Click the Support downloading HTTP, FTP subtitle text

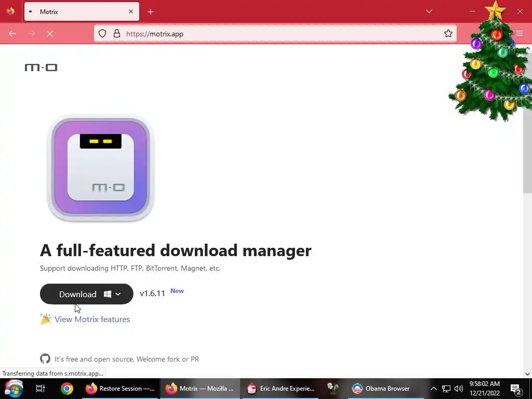(x=130, y=269)
